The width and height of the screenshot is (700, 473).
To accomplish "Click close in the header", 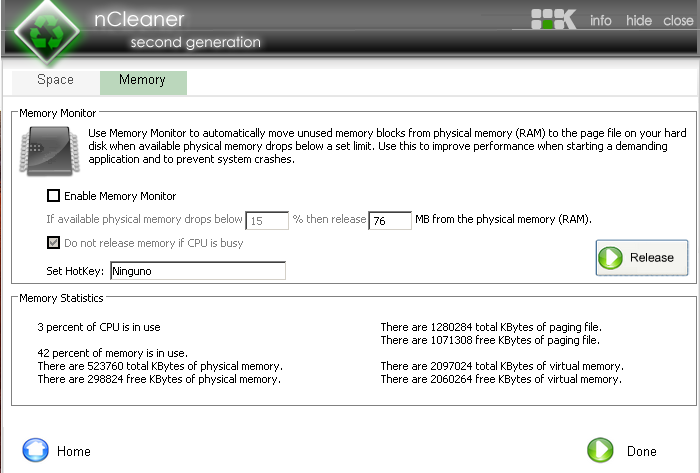I will click(x=678, y=21).
